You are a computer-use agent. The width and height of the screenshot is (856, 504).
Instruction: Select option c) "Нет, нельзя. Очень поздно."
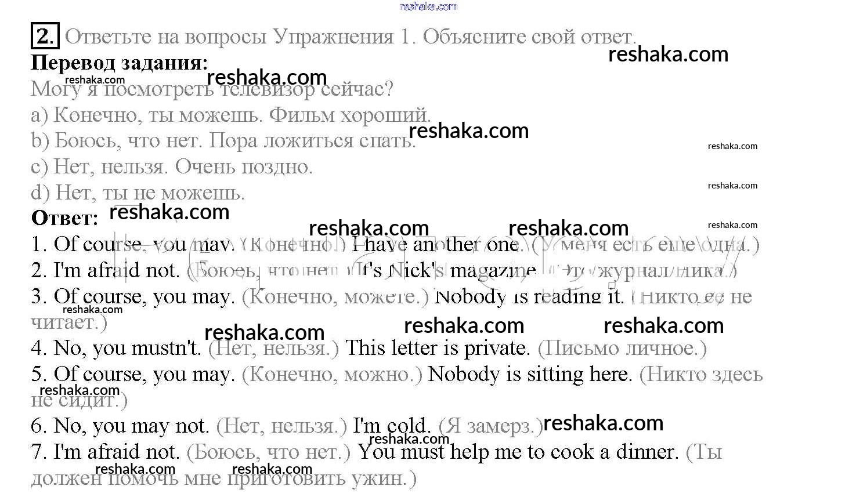coord(172,167)
